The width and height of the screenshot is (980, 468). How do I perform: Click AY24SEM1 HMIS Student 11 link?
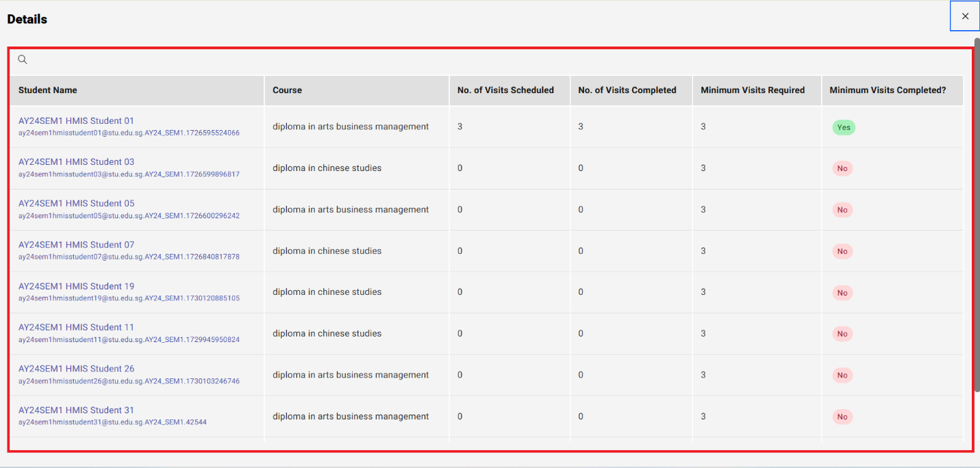[76, 327]
